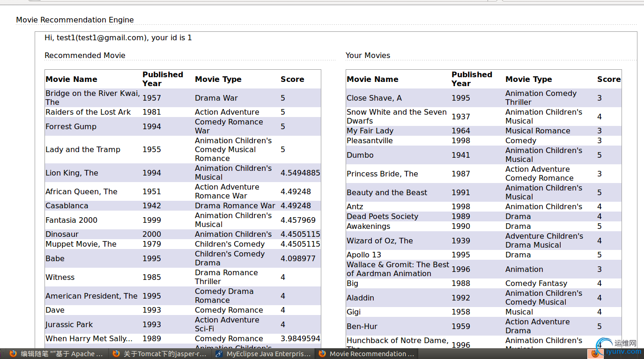Select the Apollo 13 movie name

[364, 255]
